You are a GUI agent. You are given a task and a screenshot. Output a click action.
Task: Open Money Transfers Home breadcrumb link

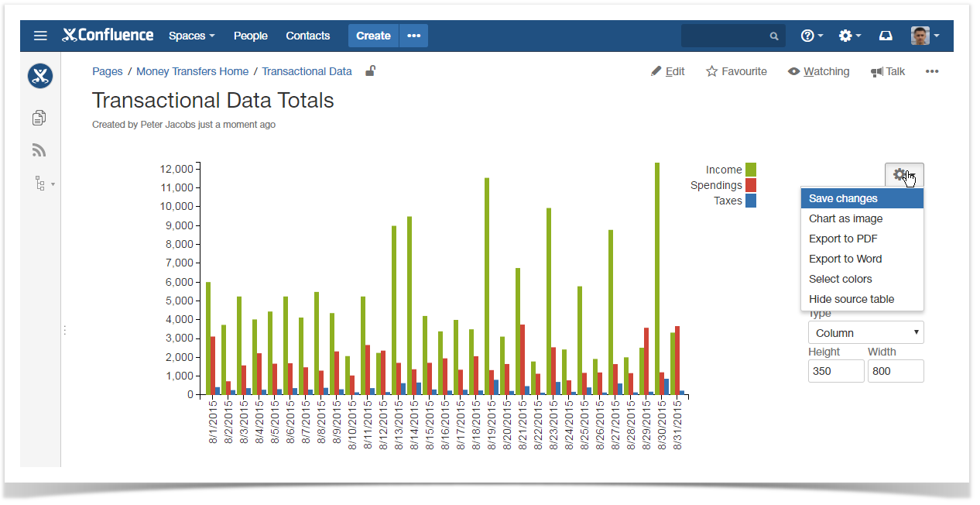click(192, 71)
